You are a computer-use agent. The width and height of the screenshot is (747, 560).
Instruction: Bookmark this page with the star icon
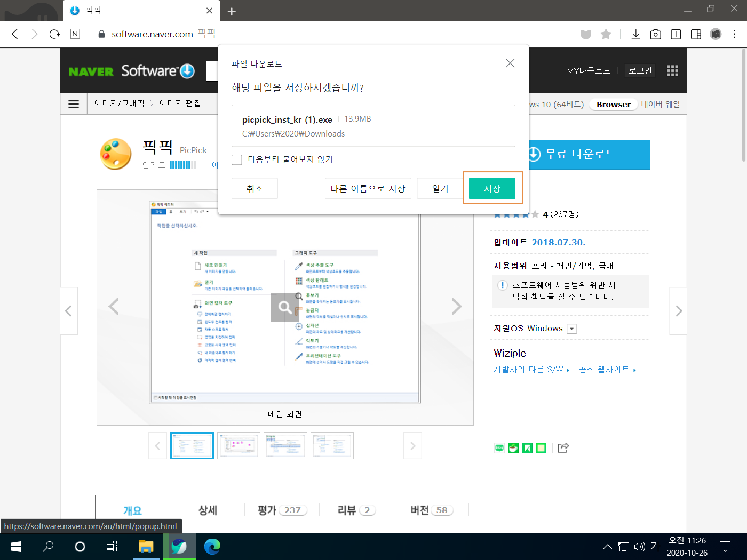pos(606,34)
